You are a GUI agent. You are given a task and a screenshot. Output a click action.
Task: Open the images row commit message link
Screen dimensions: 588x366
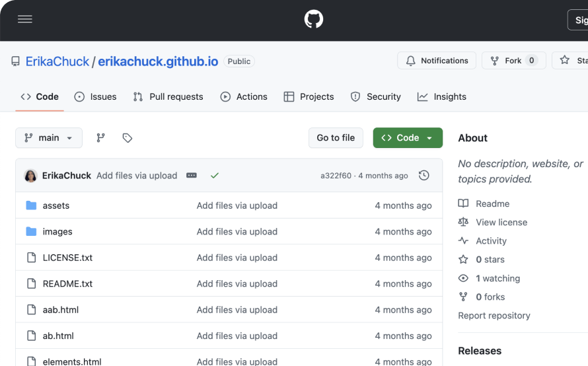(237, 232)
